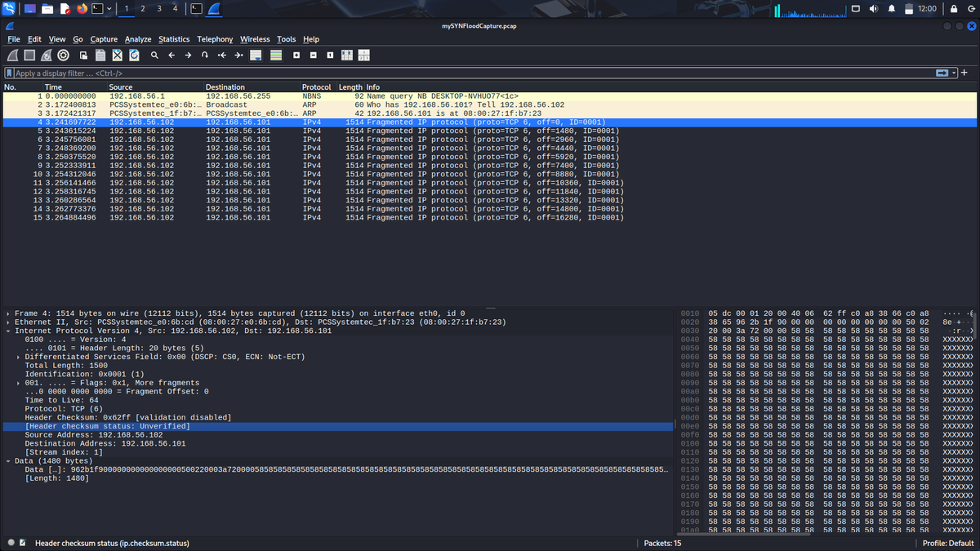Open capture file properties icon in status bar
Screen dimensions: 980x551
[x=23, y=543]
